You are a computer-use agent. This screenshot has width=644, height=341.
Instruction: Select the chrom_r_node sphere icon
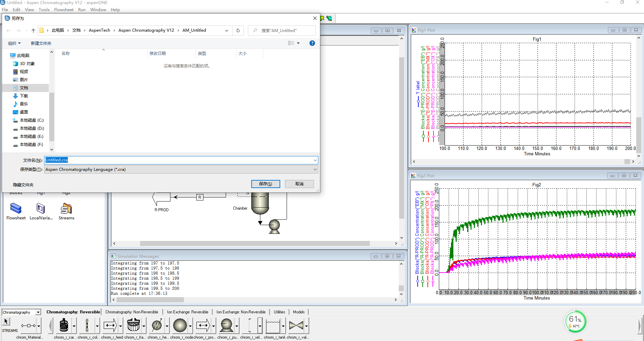click(180, 325)
